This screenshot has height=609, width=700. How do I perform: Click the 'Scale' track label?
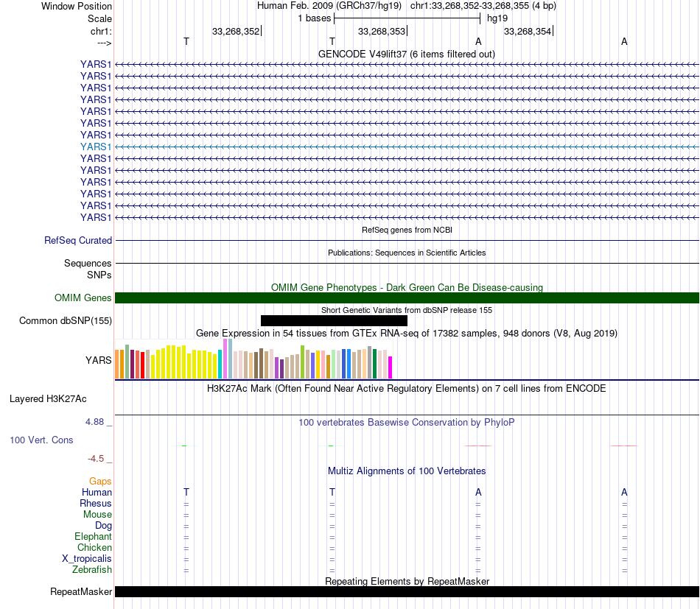click(99, 18)
